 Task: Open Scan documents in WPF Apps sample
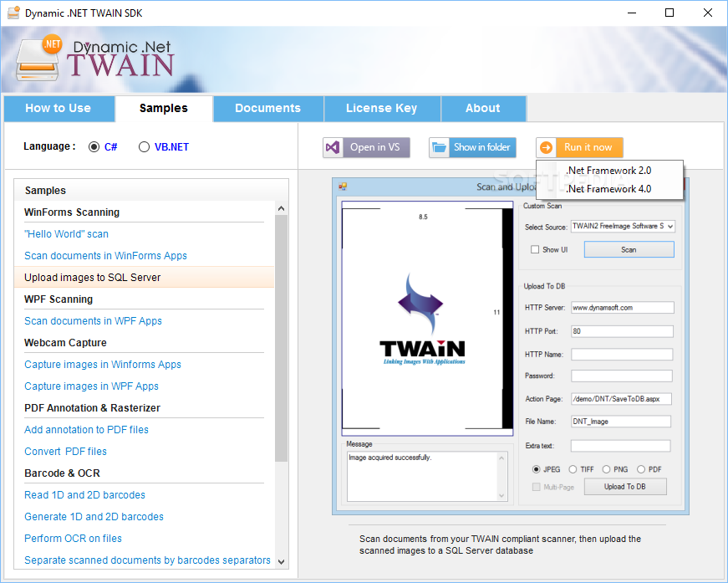click(x=93, y=321)
